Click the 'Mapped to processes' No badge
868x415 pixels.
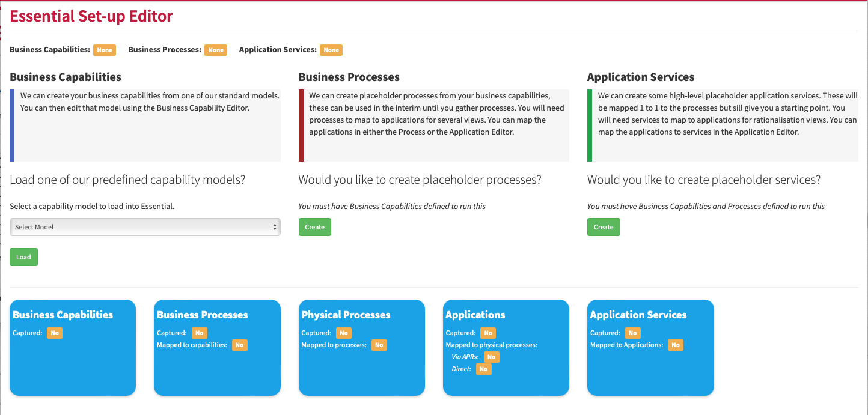point(379,345)
